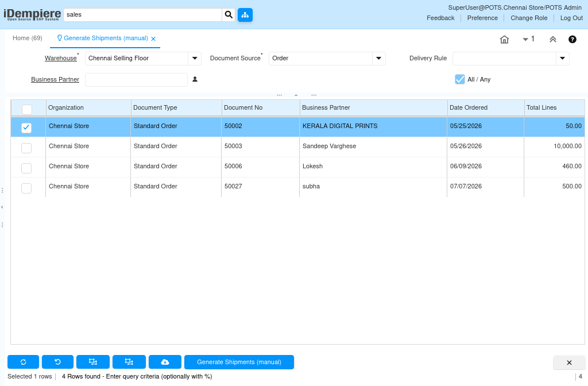588x386 pixels.
Task: Select the subha business partner cell
Action: 373,187
